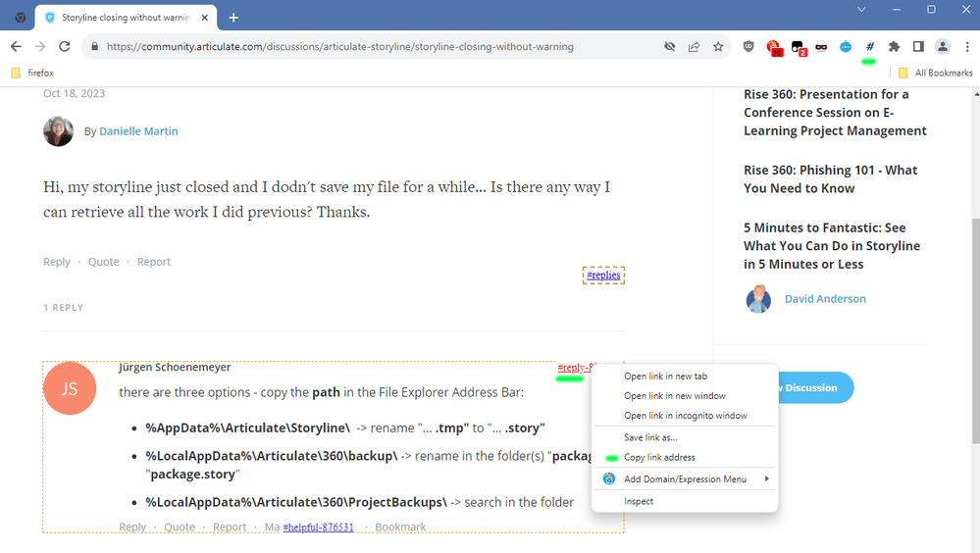Click the address bar URL
The image size is (980, 553).
[x=340, y=46]
